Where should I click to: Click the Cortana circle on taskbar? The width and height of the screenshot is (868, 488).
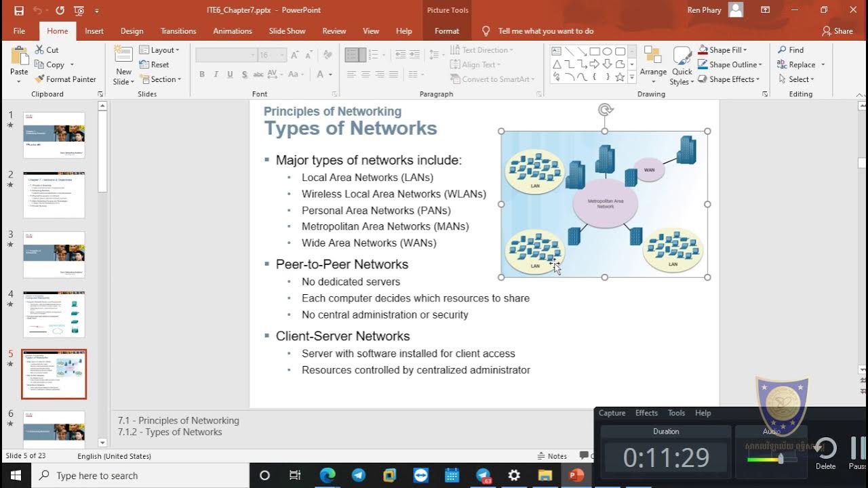264,475
